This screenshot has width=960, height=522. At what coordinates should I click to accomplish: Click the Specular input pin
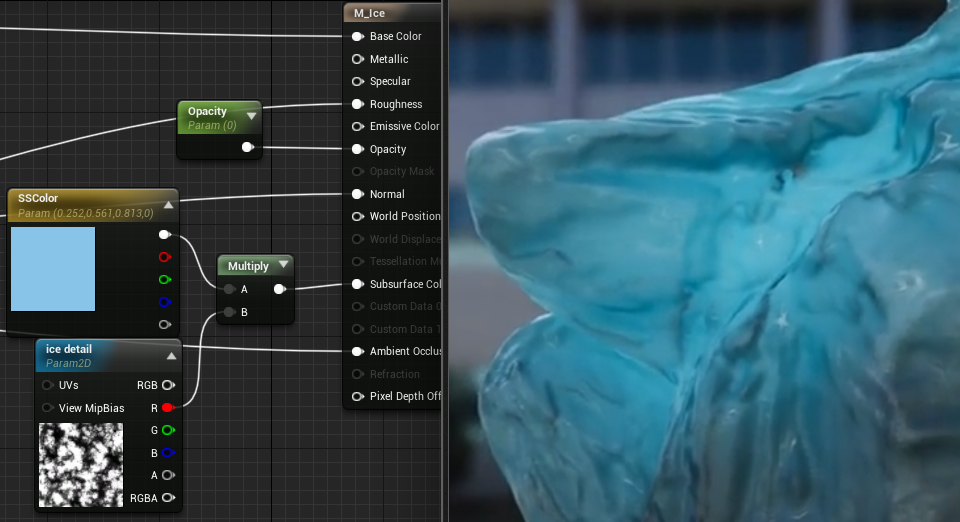(x=358, y=81)
